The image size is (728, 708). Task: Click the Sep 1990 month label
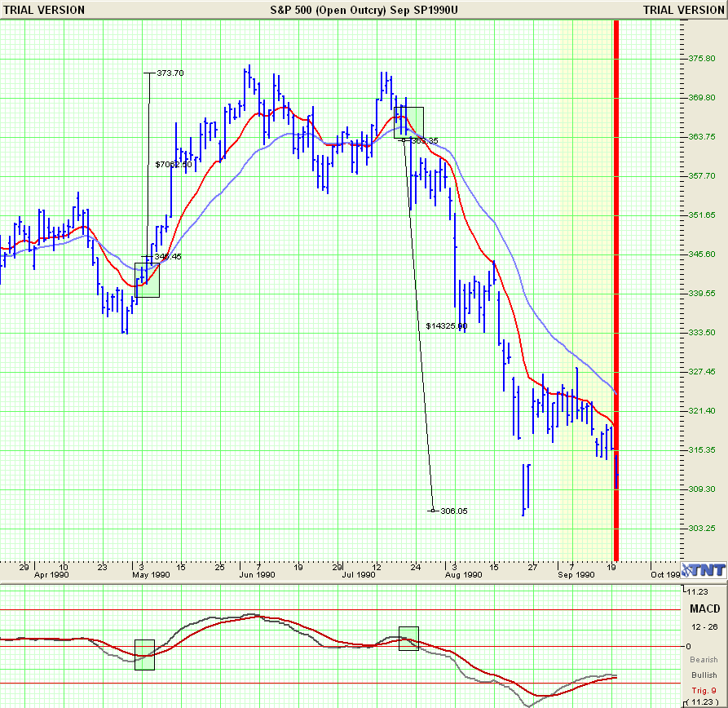pos(576,575)
